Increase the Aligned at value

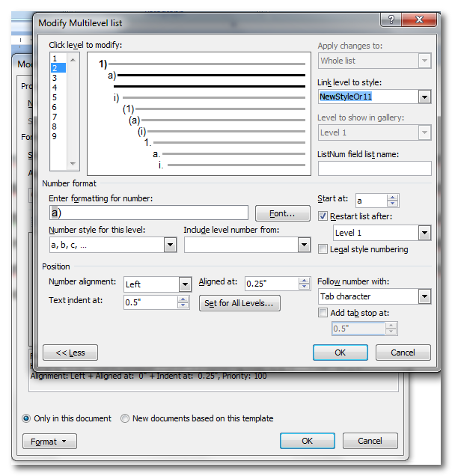(304, 280)
